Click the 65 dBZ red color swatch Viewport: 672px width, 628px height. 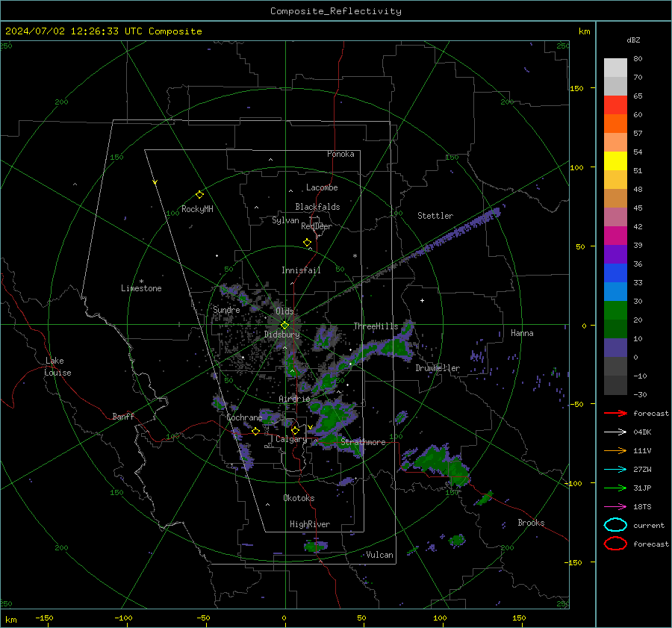pos(615,105)
